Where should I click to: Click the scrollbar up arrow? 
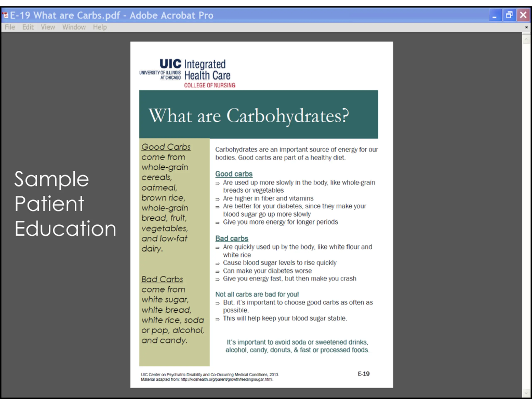(x=526, y=39)
